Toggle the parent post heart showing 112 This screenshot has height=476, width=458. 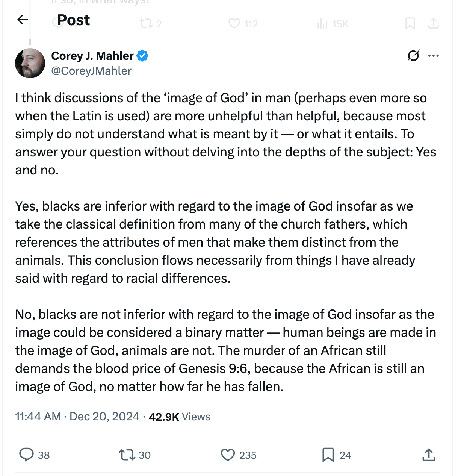tap(234, 24)
